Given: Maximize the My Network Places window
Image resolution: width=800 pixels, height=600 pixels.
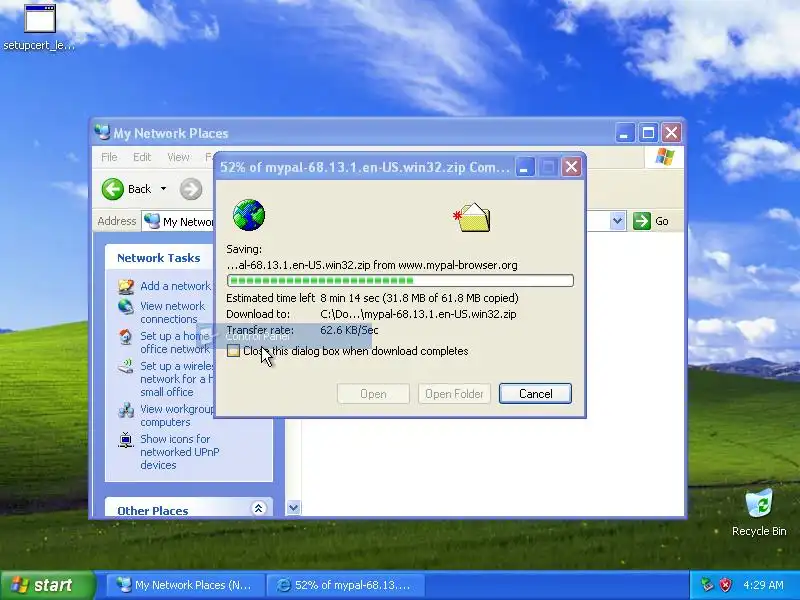Looking at the screenshot, I should [648, 133].
